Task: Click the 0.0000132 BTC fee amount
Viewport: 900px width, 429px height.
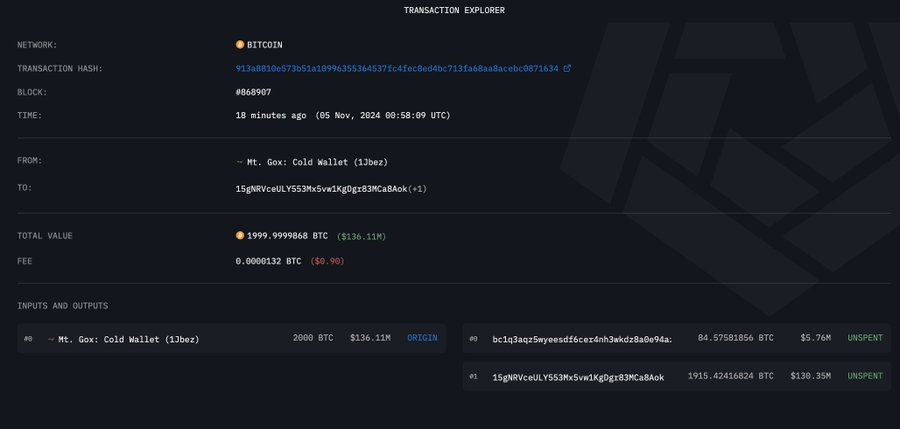Action: point(268,261)
